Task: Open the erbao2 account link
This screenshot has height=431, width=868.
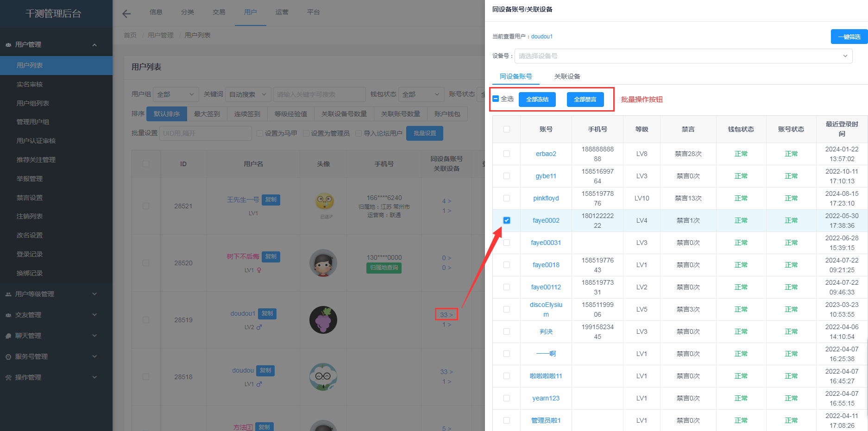Action: coord(546,154)
